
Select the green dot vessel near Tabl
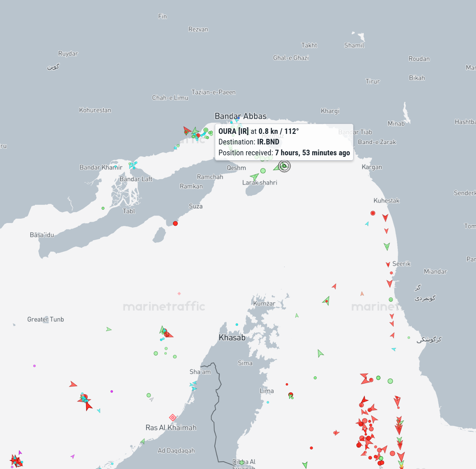[103, 208]
